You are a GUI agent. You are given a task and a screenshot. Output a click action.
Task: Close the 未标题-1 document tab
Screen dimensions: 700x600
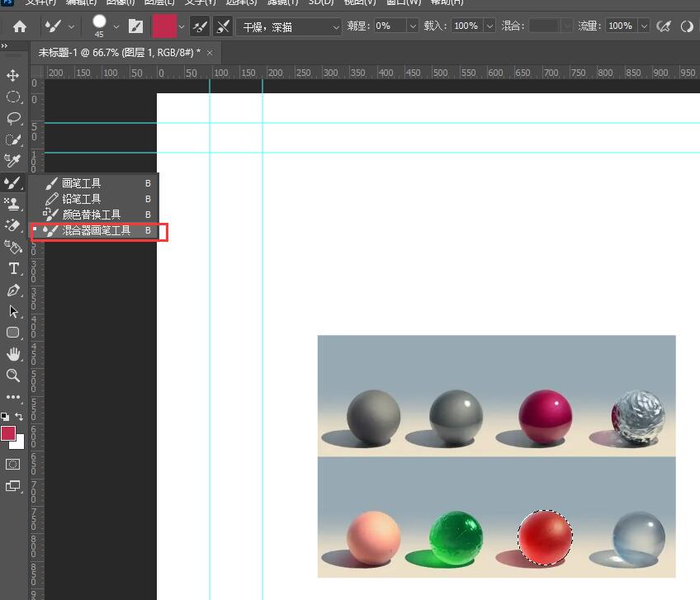tap(210, 53)
